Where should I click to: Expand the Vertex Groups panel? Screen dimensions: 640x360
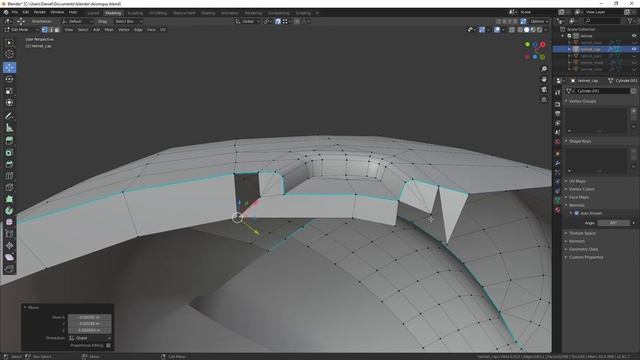coord(582,101)
